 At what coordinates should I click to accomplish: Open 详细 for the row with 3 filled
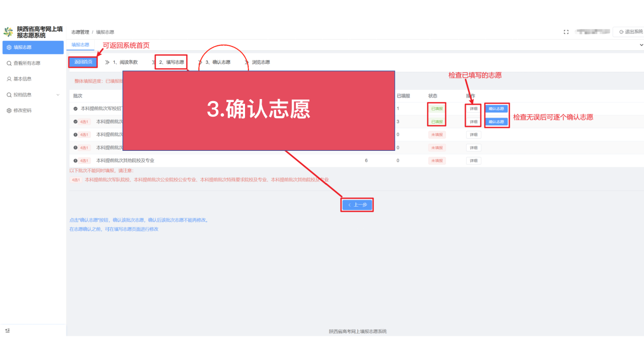point(473,122)
